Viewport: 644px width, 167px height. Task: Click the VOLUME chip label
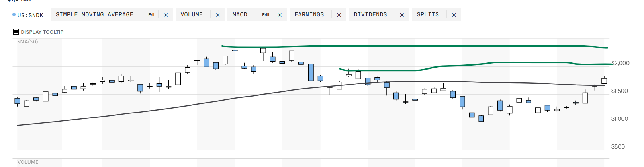(x=192, y=14)
